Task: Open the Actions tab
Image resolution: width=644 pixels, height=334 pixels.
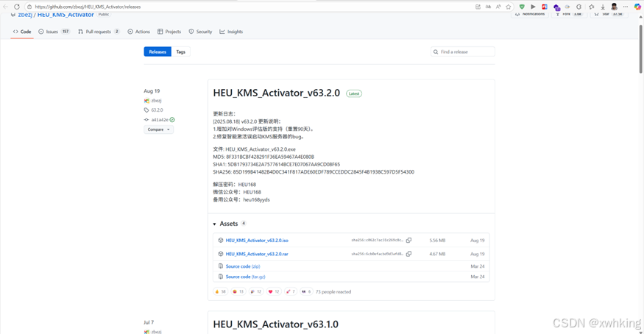Action: click(139, 32)
